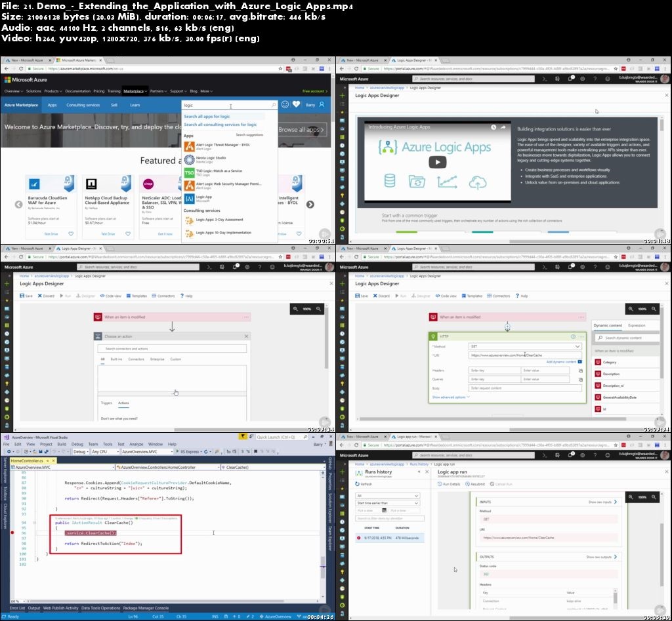This screenshot has height=621, width=672.
Task: Expand Show raw inputs in Logic app run
Action: tap(602, 502)
